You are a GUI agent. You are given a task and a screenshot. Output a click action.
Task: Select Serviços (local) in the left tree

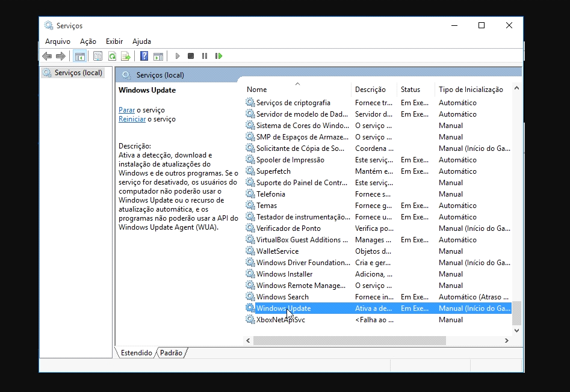pyautogui.click(x=73, y=73)
